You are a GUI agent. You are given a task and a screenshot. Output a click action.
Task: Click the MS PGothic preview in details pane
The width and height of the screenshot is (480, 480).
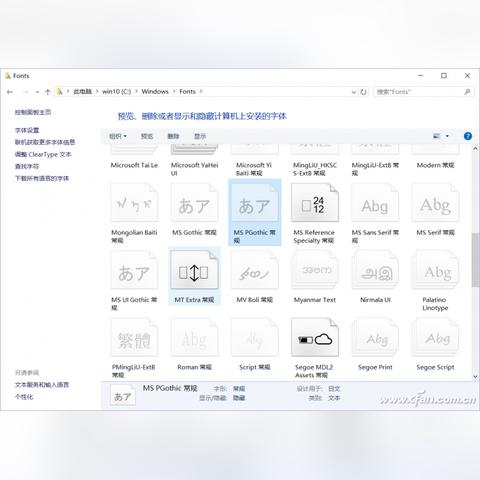pos(123,395)
